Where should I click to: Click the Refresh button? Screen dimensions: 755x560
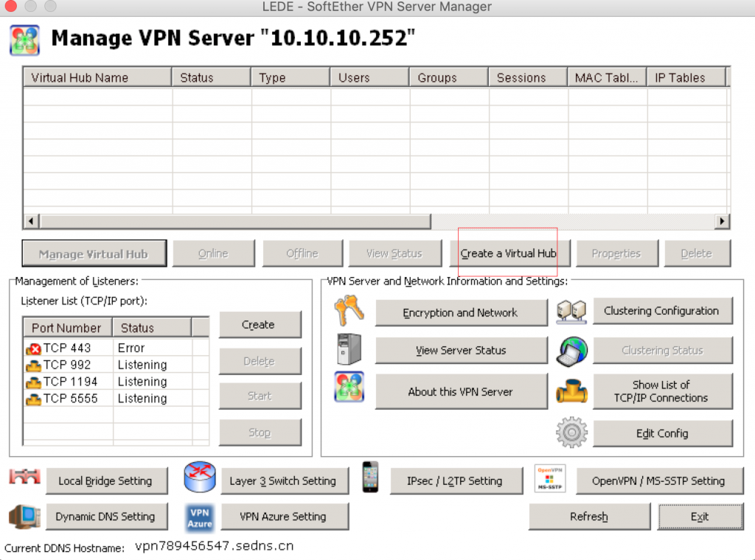pos(589,517)
